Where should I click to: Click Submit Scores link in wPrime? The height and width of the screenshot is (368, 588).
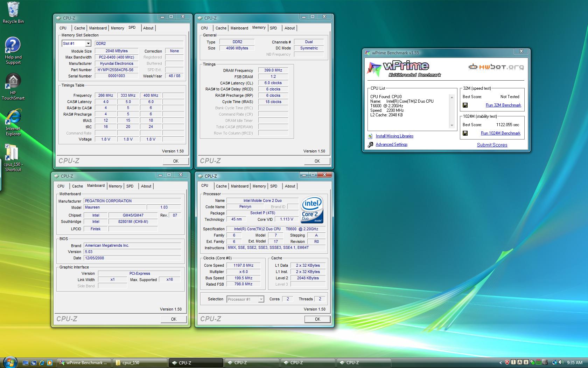(x=492, y=145)
